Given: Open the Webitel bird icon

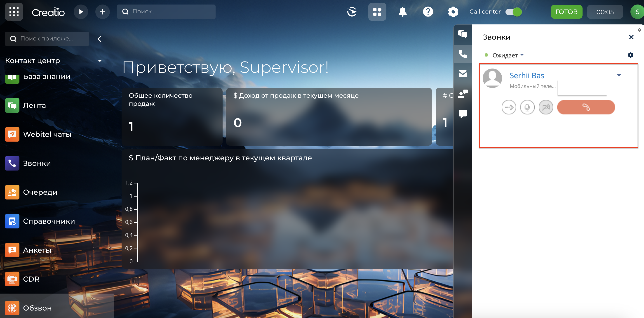Looking at the screenshot, I should [x=352, y=12].
